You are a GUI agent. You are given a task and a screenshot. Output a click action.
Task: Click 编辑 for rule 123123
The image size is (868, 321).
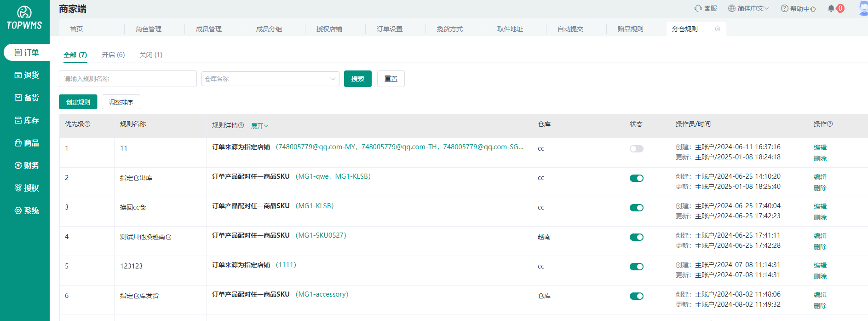(820, 265)
